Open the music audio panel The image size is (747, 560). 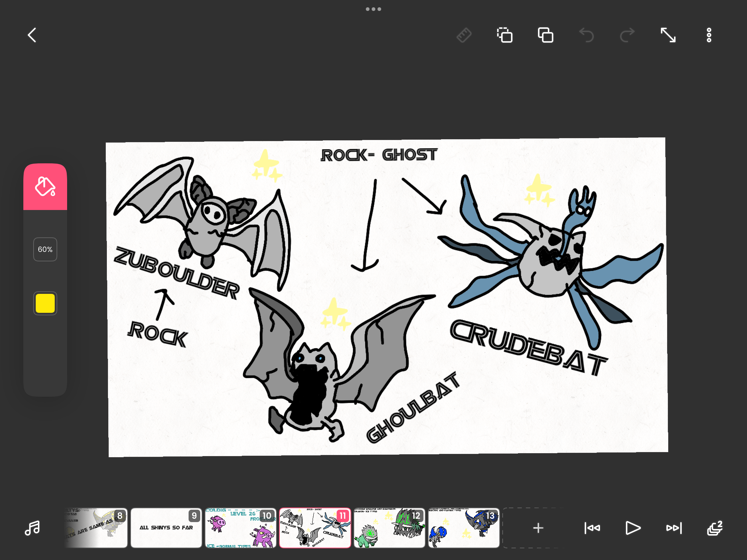click(32, 528)
